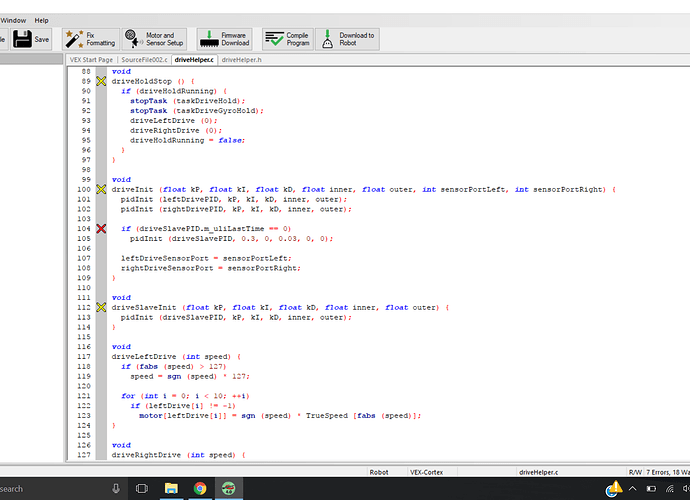This screenshot has height=500, width=690.
Task: Show hidden system tray icons
Action: 632,489
